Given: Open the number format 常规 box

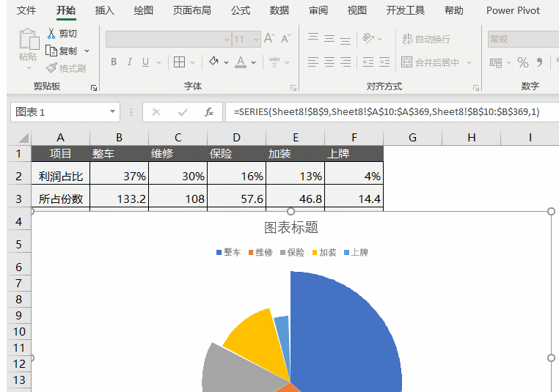Looking at the screenshot, I should point(523,39).
